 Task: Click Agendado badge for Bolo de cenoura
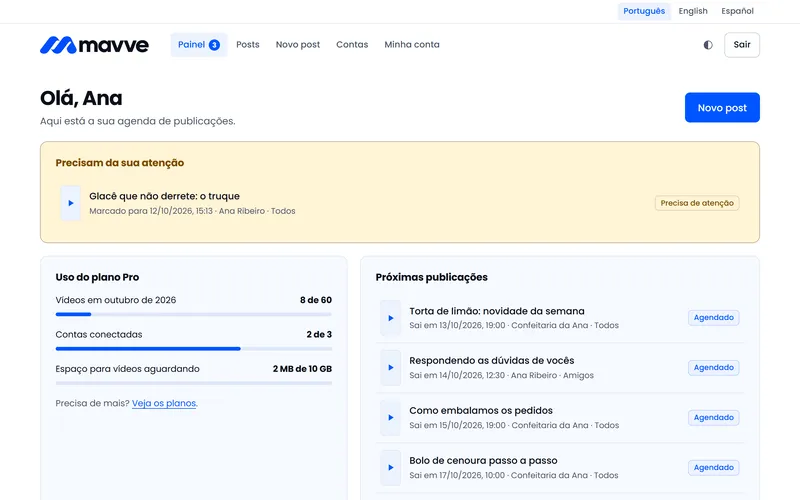pyautogui.click(x=713, y=468)
